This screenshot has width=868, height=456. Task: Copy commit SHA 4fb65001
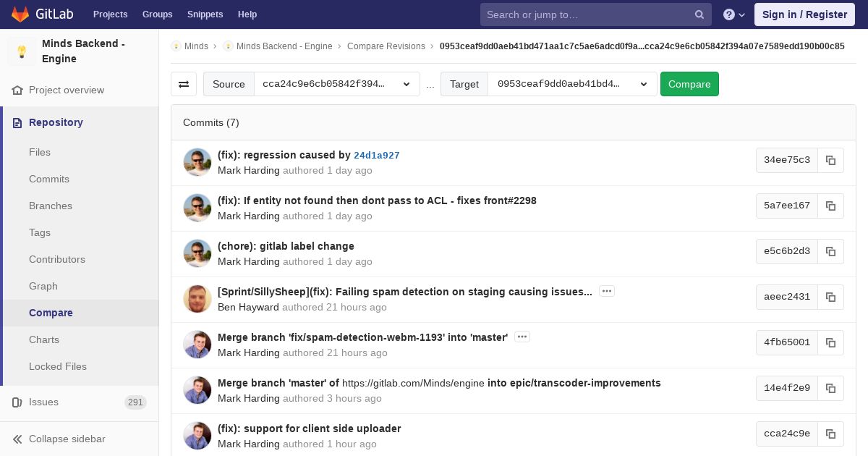[x=830, y=342]
